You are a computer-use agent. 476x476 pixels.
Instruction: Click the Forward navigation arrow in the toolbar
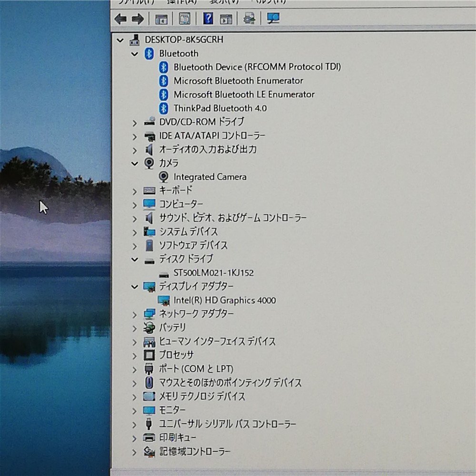[x=138, y=18]
